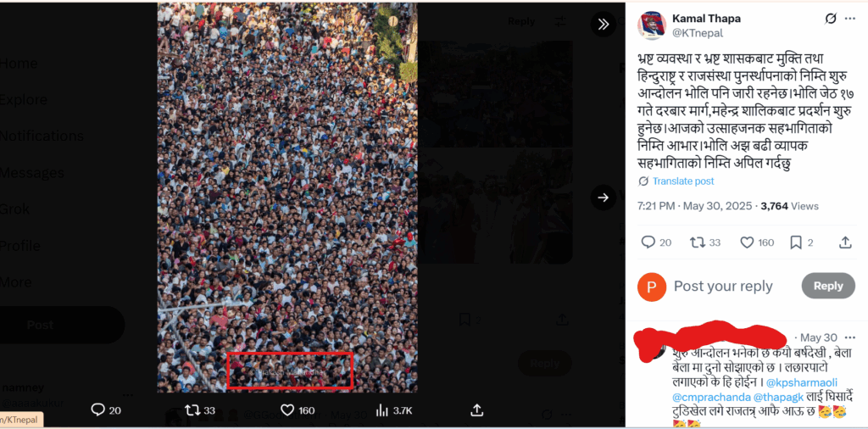Screen dimensions: 868x429
Task: Bookmark the tweet in the right panel
Action: click(x=796, y=242)
